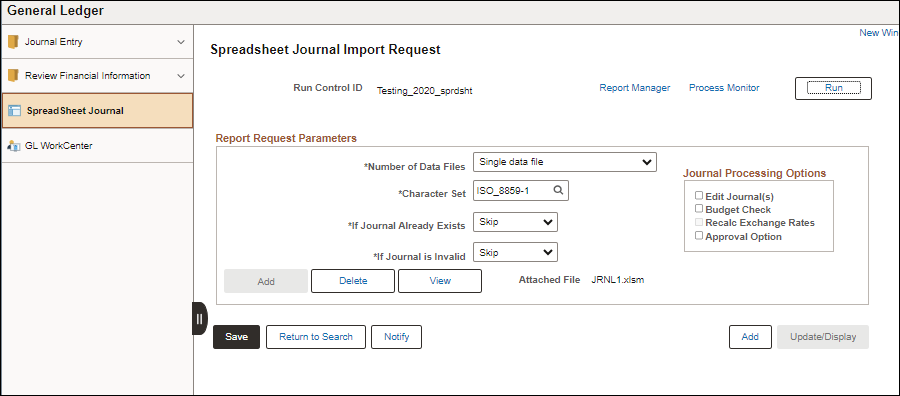Click the Notify button
The image size is (900, 396).
point(397,337)
